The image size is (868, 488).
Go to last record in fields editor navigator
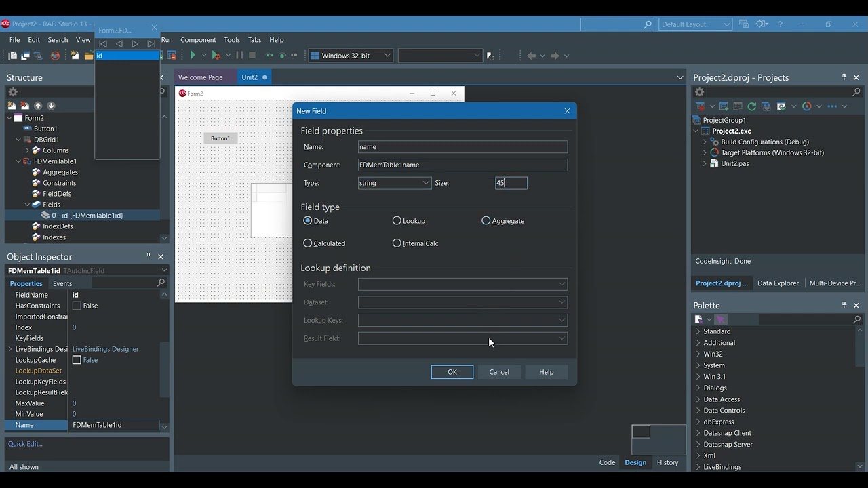click(151, 44)
